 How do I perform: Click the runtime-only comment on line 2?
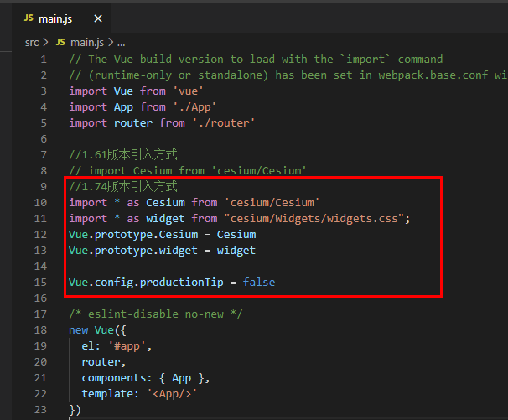(288, 75)
